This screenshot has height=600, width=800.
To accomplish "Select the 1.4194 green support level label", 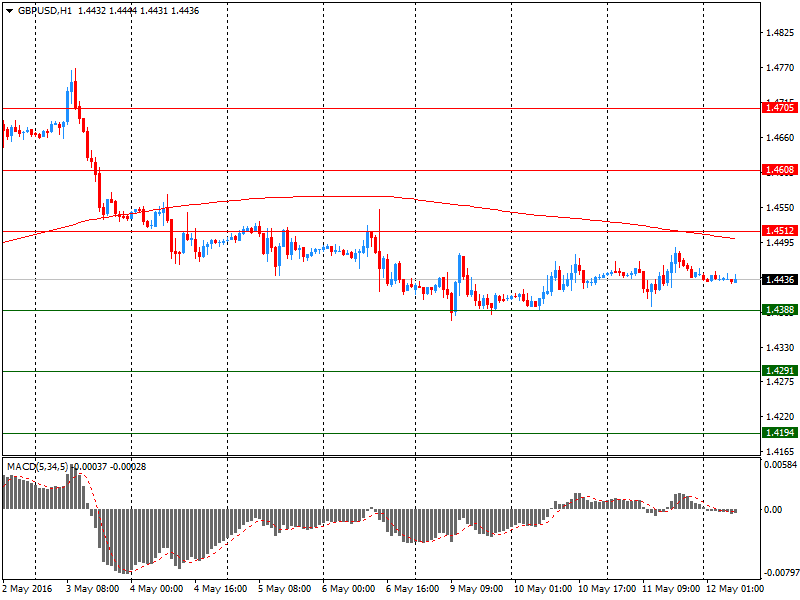I will [780, 433].
